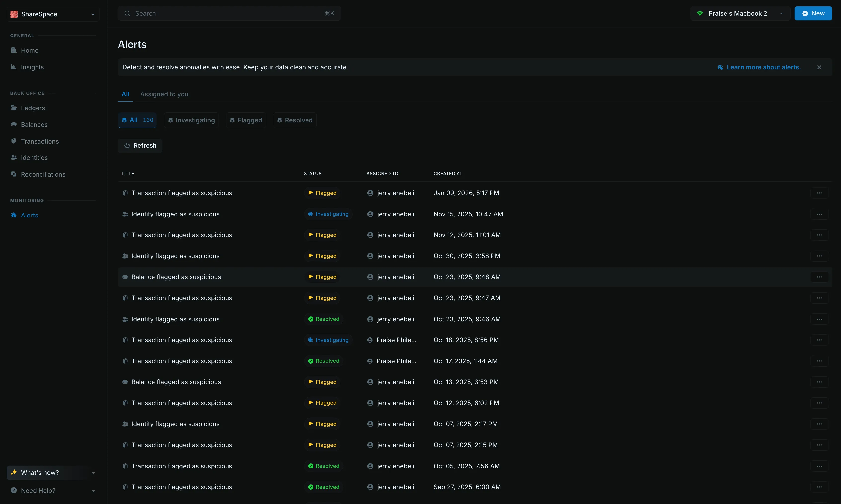Open more options for Oct 23, 9:48 AM alert
This screenshot has width=841, height=504.
pos(819,277)
